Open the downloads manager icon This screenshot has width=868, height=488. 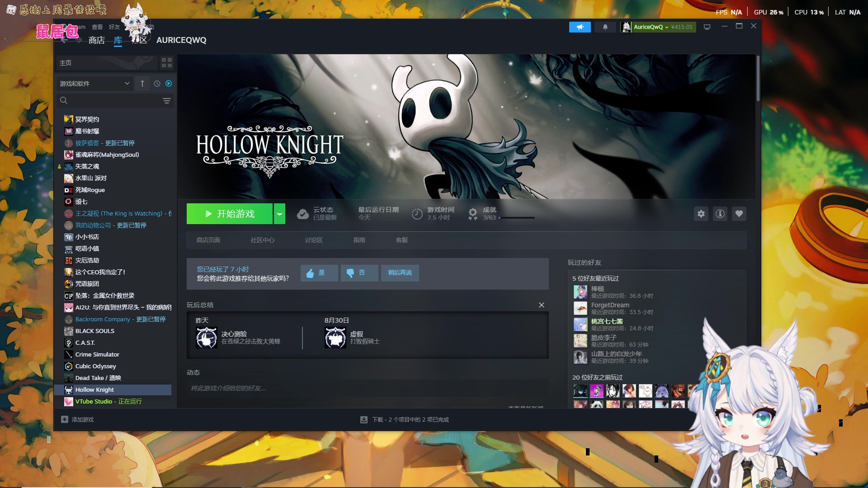tap(363, 420)
